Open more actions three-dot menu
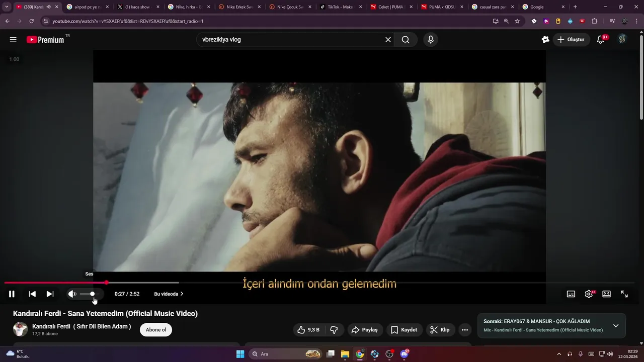Viewport: 644px width, 362px height. click(x=465, y=330)
